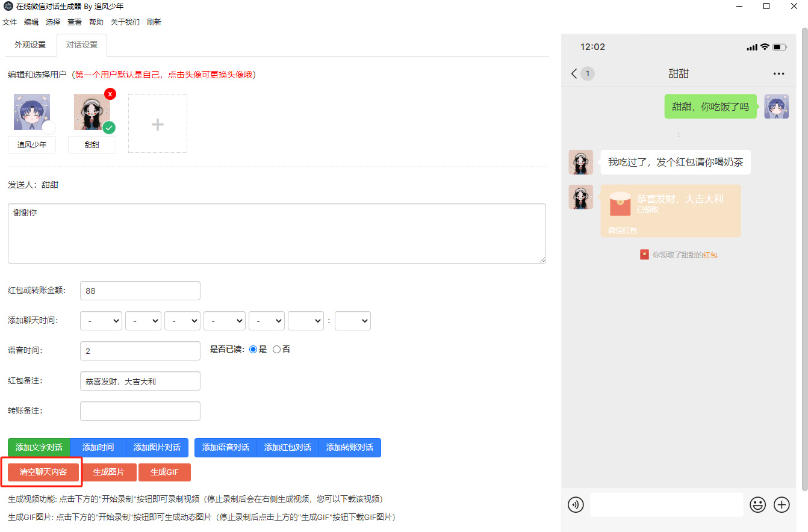Click the plus icon in chat input bar
The height and width of the screenshot is (532, 808).
(x=782, y=505)
